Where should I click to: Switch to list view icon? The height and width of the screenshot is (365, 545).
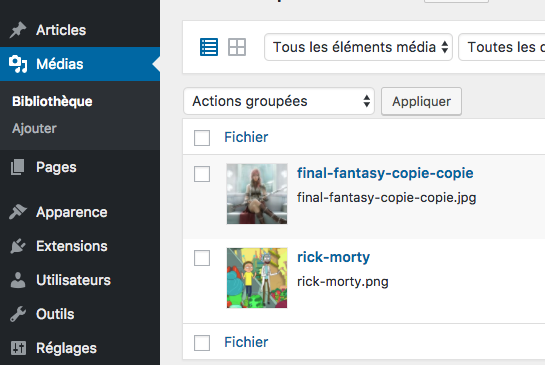209,47
